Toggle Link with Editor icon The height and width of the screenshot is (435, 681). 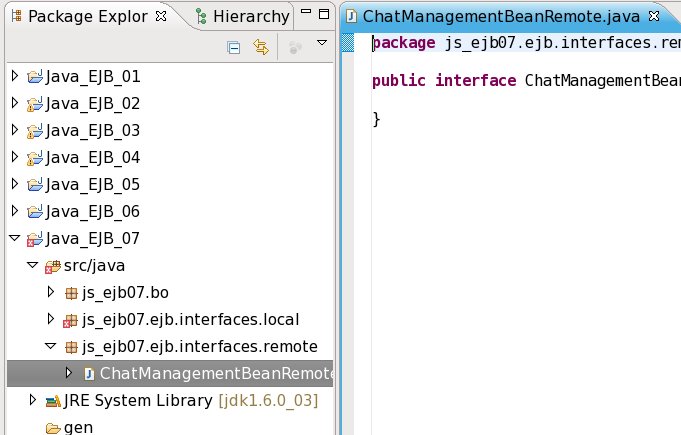261,46
